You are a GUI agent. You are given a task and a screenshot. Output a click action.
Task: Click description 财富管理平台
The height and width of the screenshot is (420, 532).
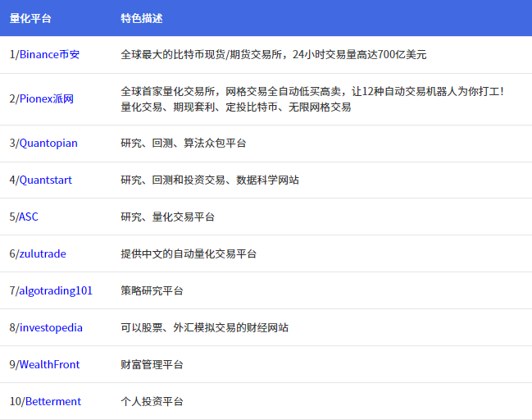152,365
